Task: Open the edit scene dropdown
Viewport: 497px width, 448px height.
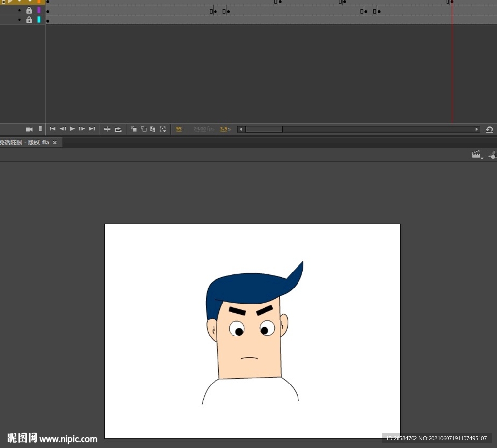Action: pyautogui.click(x=477, y=155)
